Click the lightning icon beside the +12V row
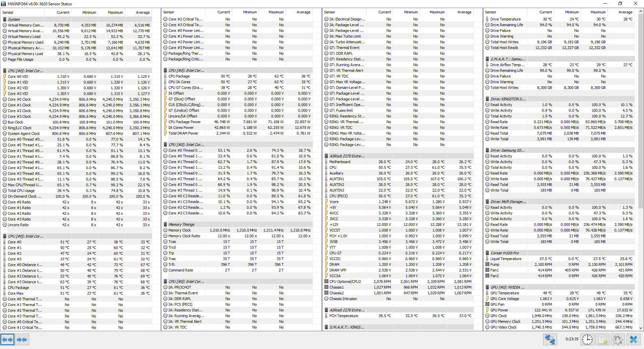The height and width of the screenshot is (349, 644). 326,225
